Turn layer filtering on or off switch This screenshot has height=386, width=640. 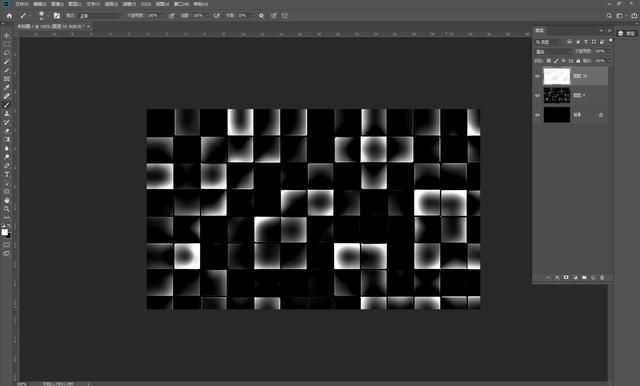[611, 41]
